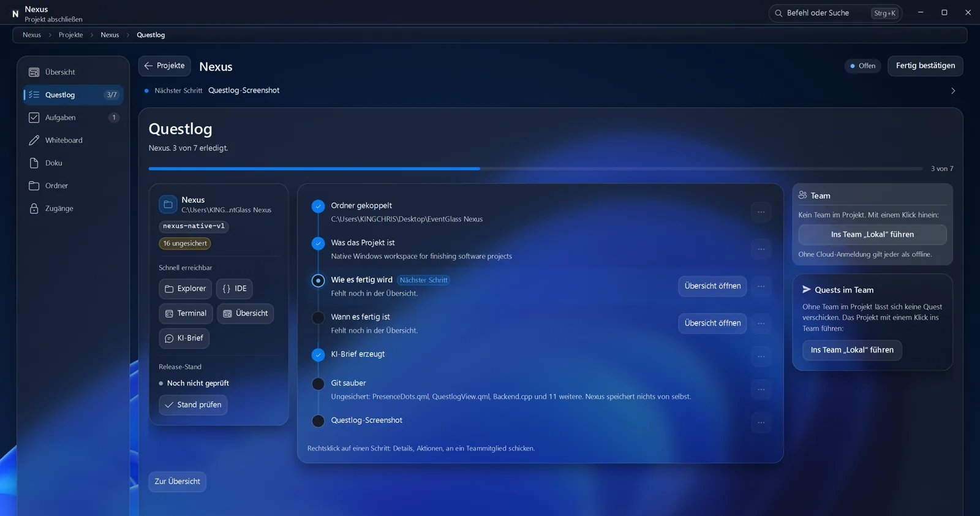Click the Ordner folder icon in sidebar

(34, 186)
